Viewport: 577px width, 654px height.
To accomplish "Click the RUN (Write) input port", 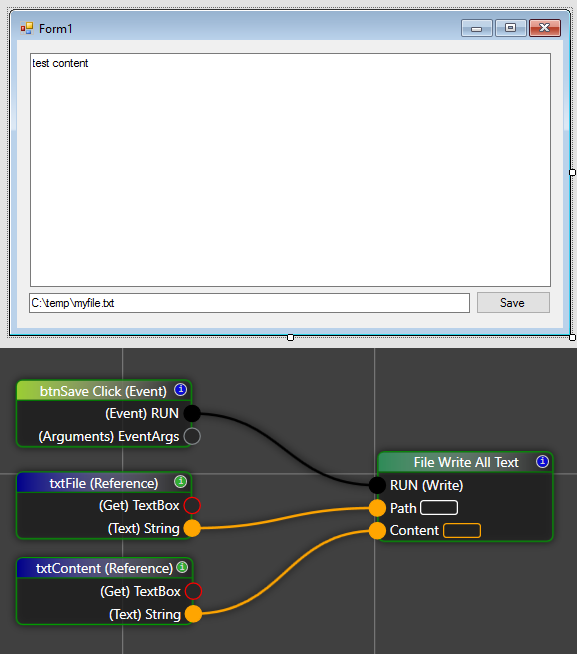I will pos(377,485).
